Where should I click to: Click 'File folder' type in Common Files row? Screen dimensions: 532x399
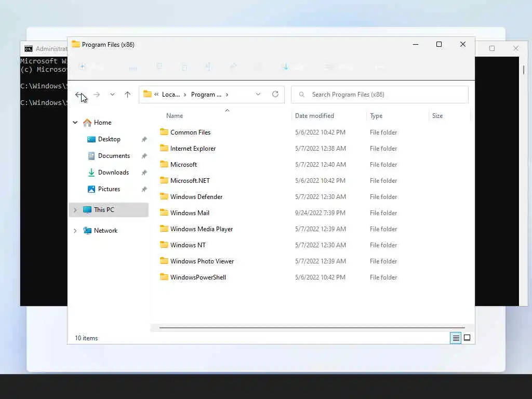pyautogui.click(x=383, y=132)
